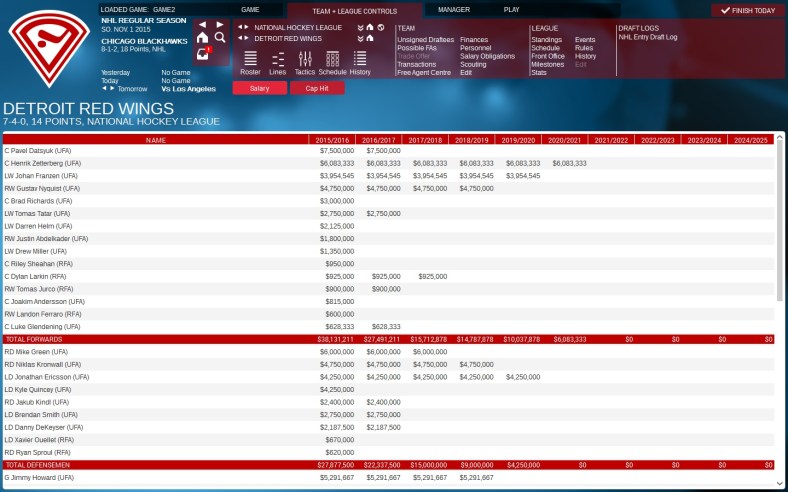Open the inbox with notification badge
This screenshot has height=492, width=788.
click(203, 54)
